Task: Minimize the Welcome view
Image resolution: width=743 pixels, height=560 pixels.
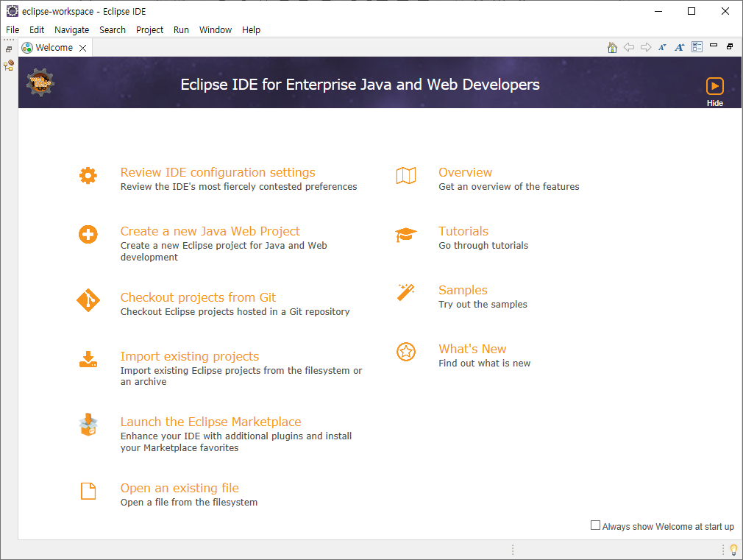Action: tap(714, 46)
